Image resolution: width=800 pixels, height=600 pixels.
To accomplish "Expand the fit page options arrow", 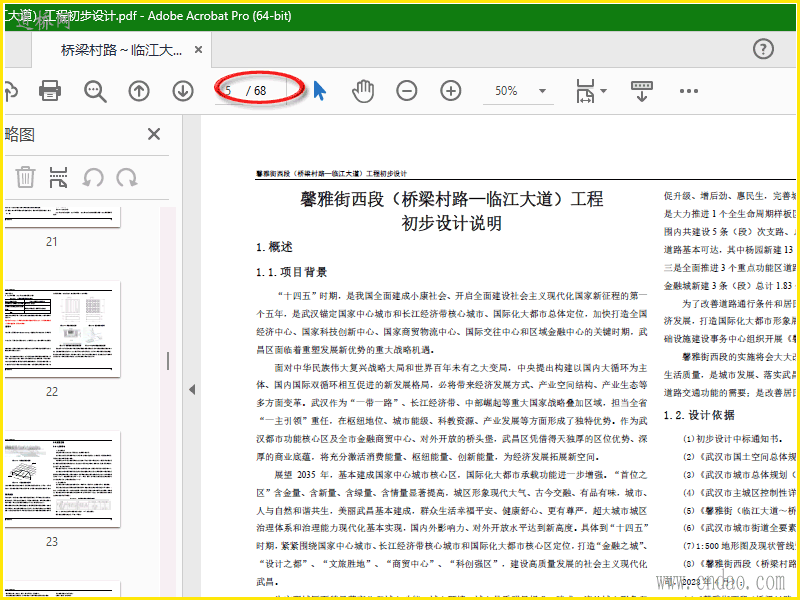I will pyautogui.click(x=604, y=91).
